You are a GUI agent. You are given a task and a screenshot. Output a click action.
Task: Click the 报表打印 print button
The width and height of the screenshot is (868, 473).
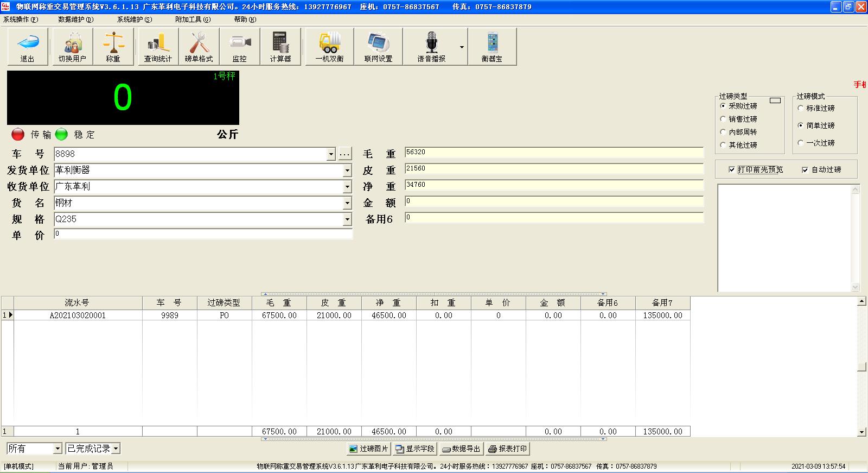tap(508, 449)
